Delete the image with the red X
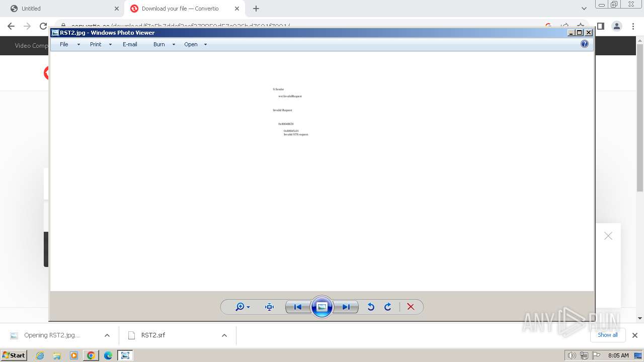 pos(411,307)
